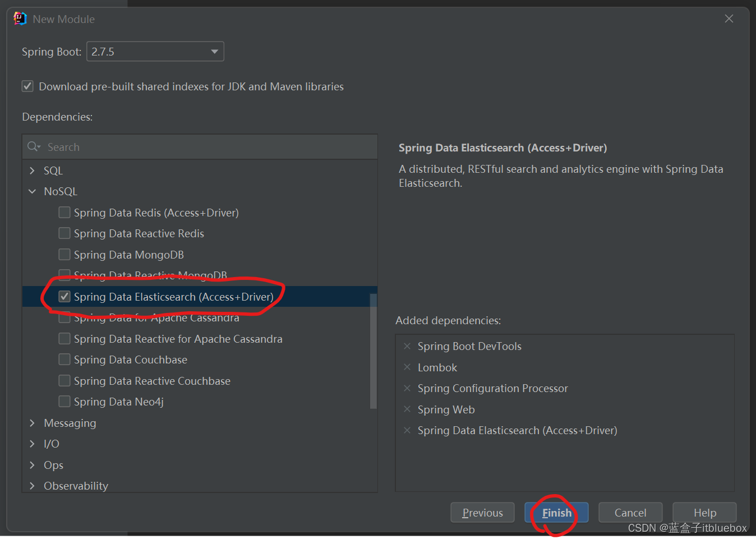
Task: Check Spring Data MongoDB
Action: tap(64, 254)
